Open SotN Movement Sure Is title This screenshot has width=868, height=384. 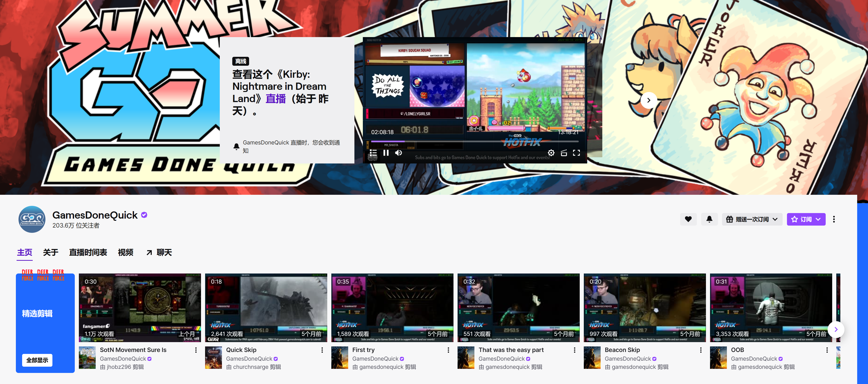[x=133, y=350]
